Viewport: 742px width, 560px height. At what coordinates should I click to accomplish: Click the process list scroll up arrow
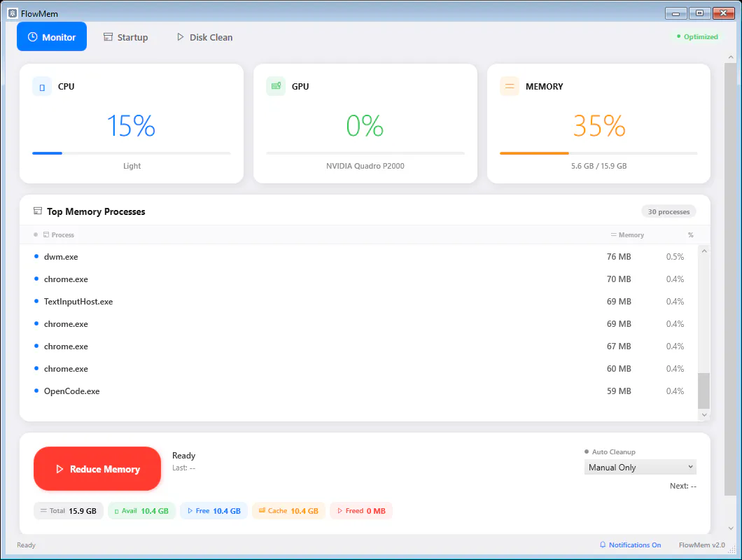[704, 251]
